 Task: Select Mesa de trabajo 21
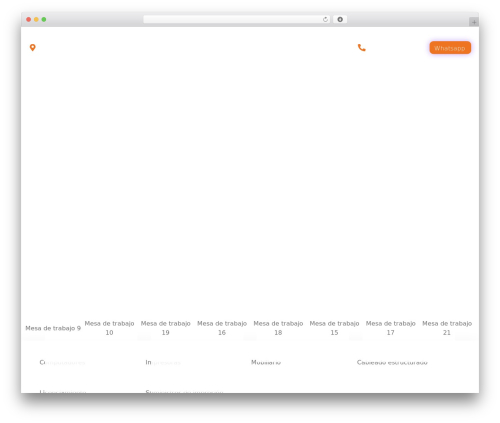coord(447,328)
